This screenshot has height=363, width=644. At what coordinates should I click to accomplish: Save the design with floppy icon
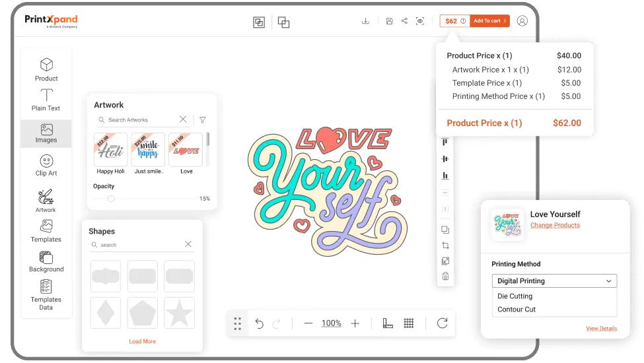389,21
